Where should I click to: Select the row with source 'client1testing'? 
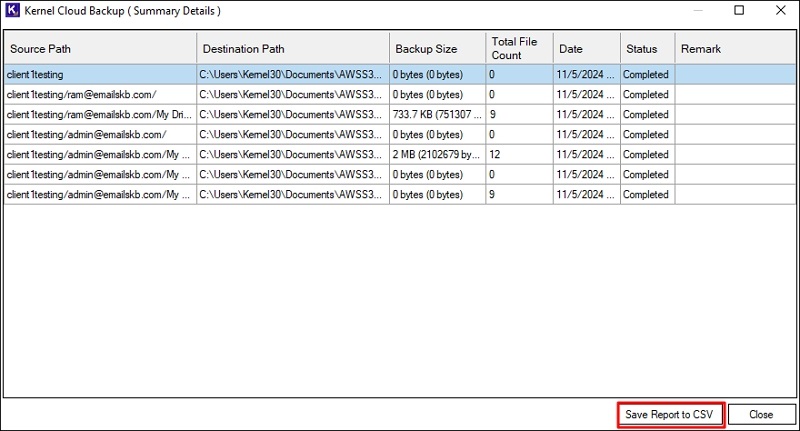click(x=400, y=74)
